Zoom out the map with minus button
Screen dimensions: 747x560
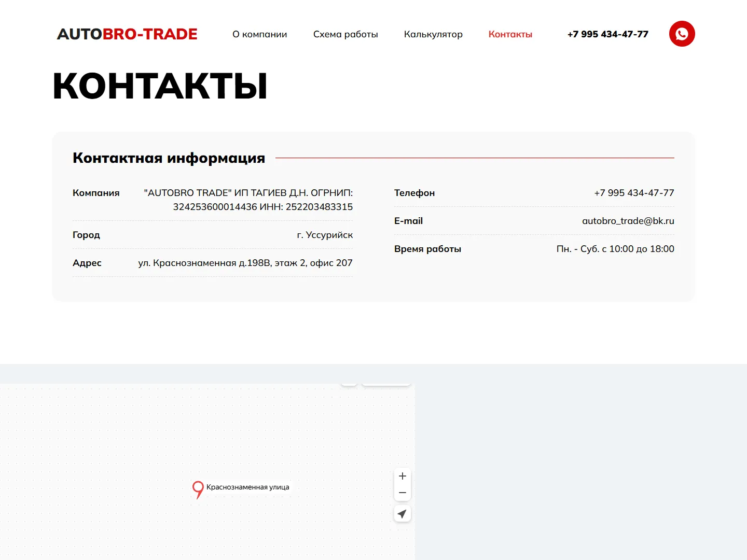[403, 493]
